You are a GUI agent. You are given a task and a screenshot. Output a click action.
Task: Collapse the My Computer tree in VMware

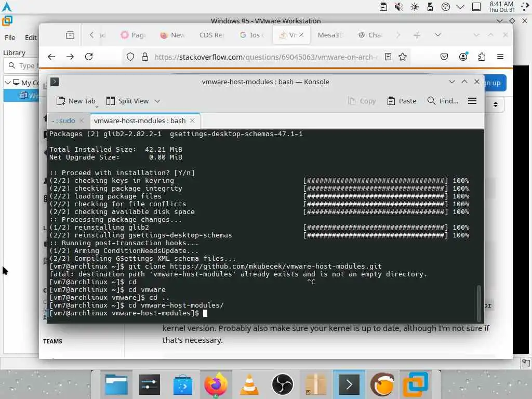coord(7,83)
